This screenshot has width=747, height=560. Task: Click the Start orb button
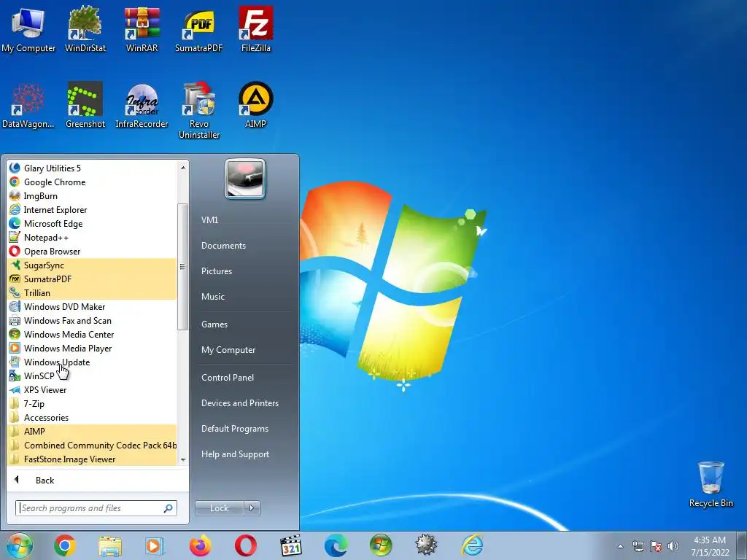pos(20,545)
